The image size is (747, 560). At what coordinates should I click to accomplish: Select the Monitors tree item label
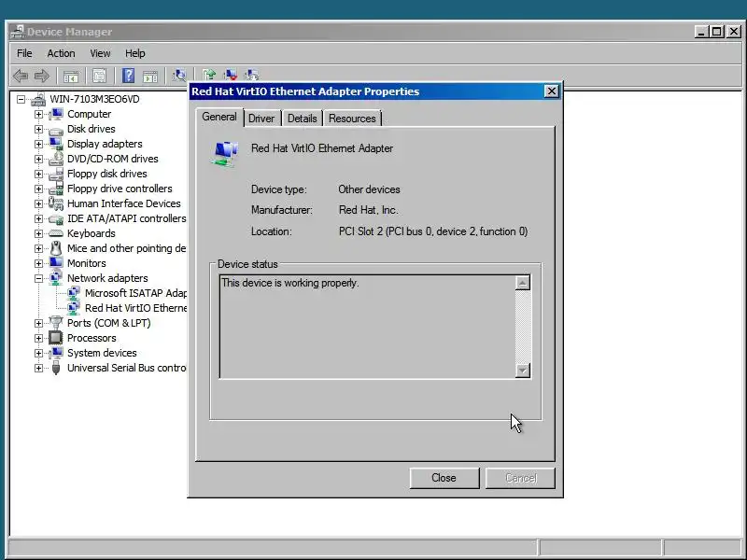point(86,263)
